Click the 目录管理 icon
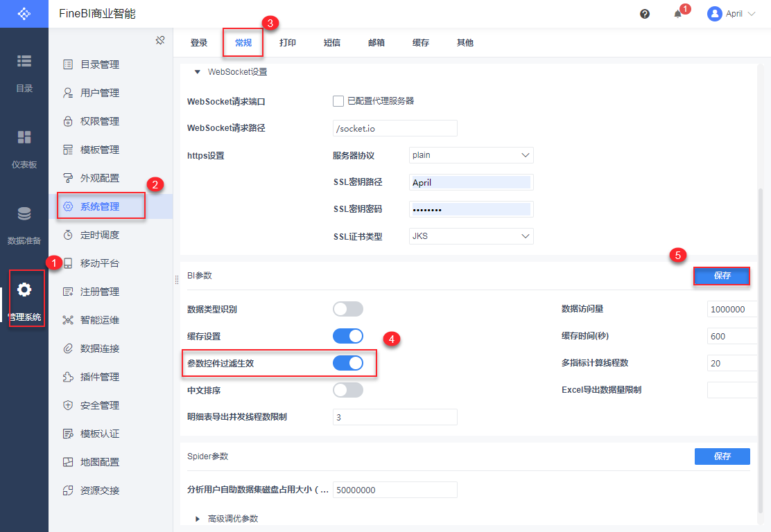The image size is (771, 532). pos(68,64)
